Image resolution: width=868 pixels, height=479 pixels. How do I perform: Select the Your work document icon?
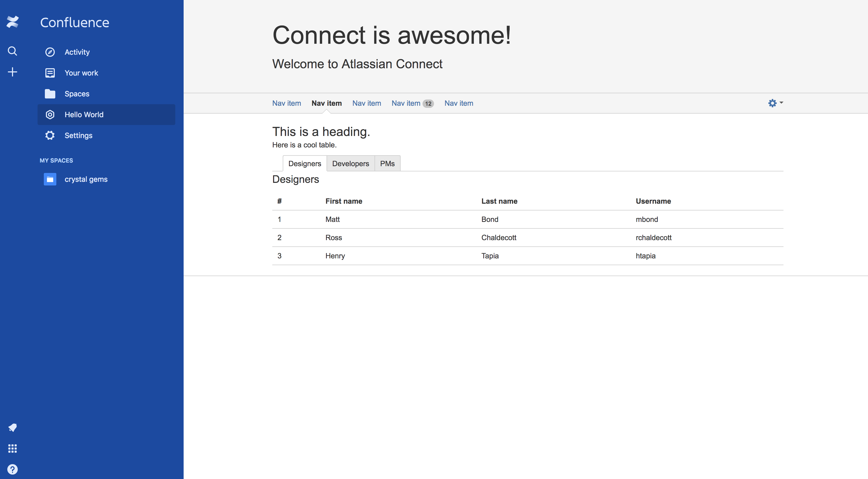click(x=50, y=73)
